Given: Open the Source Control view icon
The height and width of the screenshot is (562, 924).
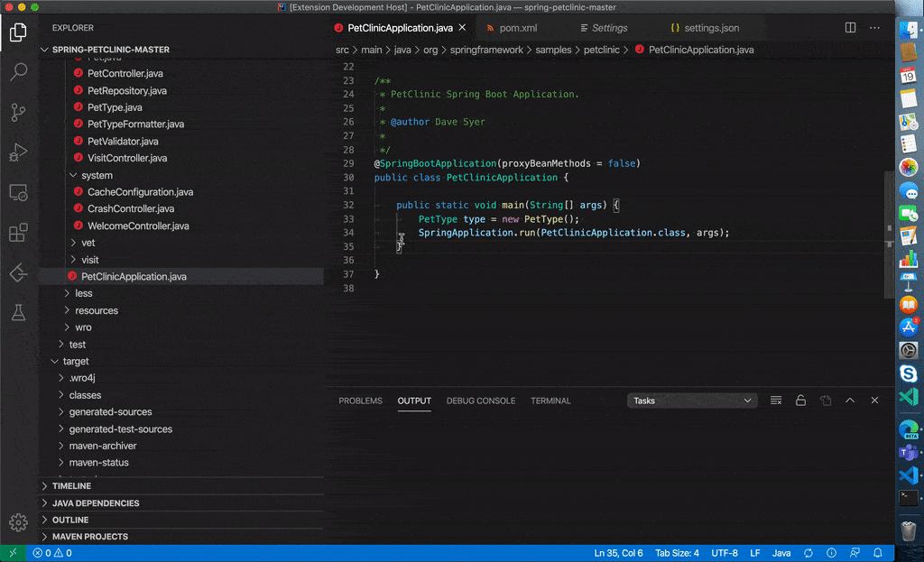Looking at the screenshot, I should 18,112.
